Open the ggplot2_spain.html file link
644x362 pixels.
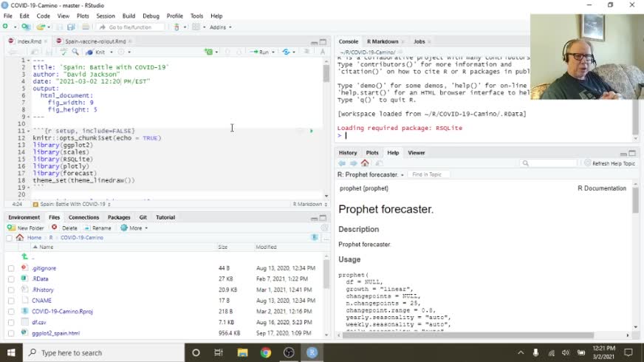(56, 333)
